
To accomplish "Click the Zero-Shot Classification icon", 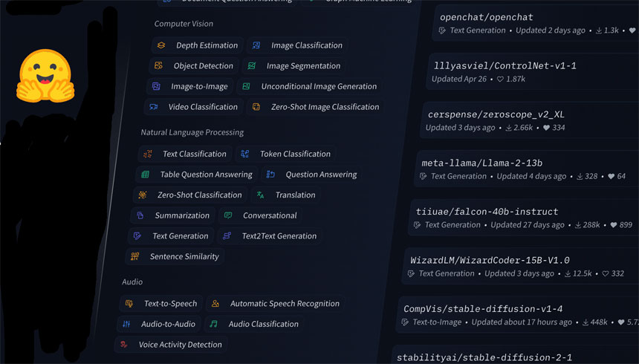I will (x=142, y=195).
